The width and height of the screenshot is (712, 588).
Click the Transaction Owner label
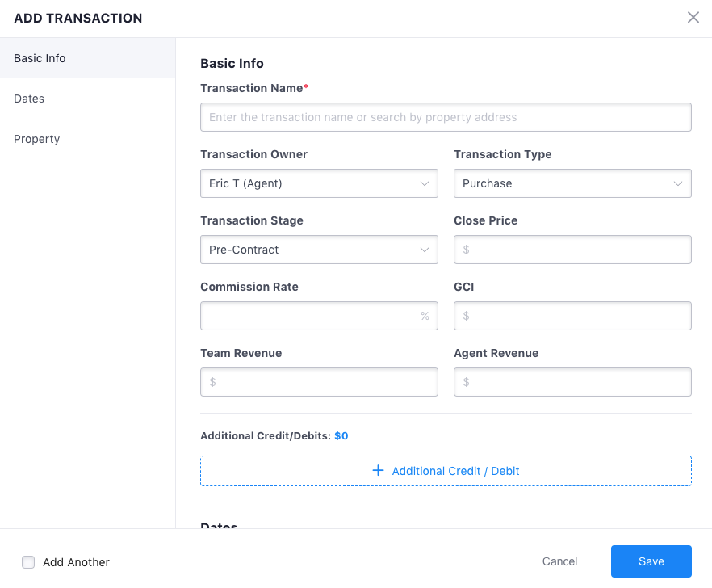(253, 154)
